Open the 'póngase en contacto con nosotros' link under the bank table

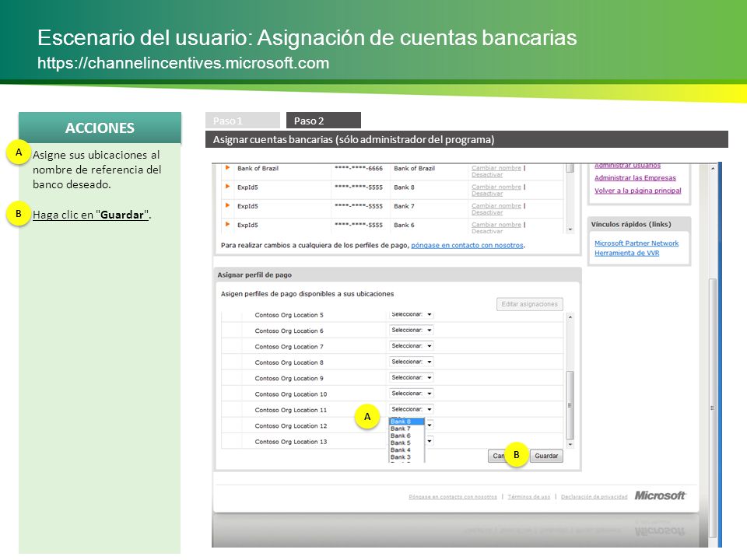click(x=467, y=245)
